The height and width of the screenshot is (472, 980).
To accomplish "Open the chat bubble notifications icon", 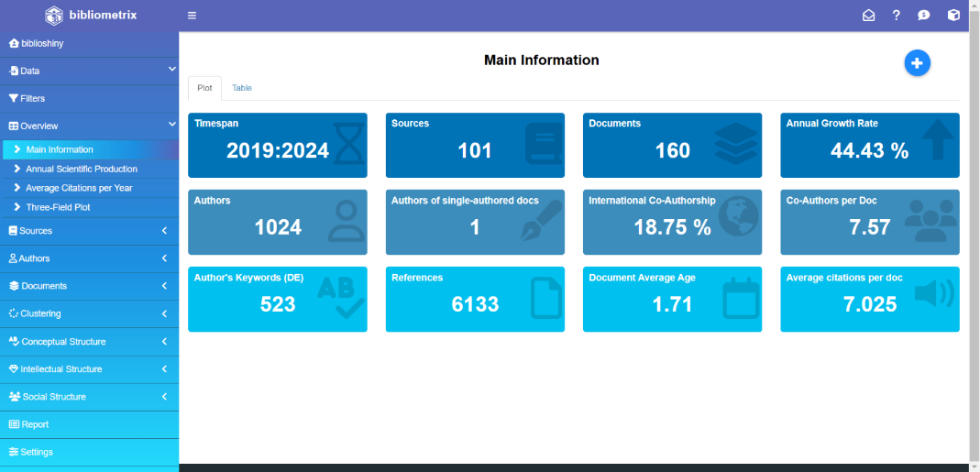I will click(924, 16).
